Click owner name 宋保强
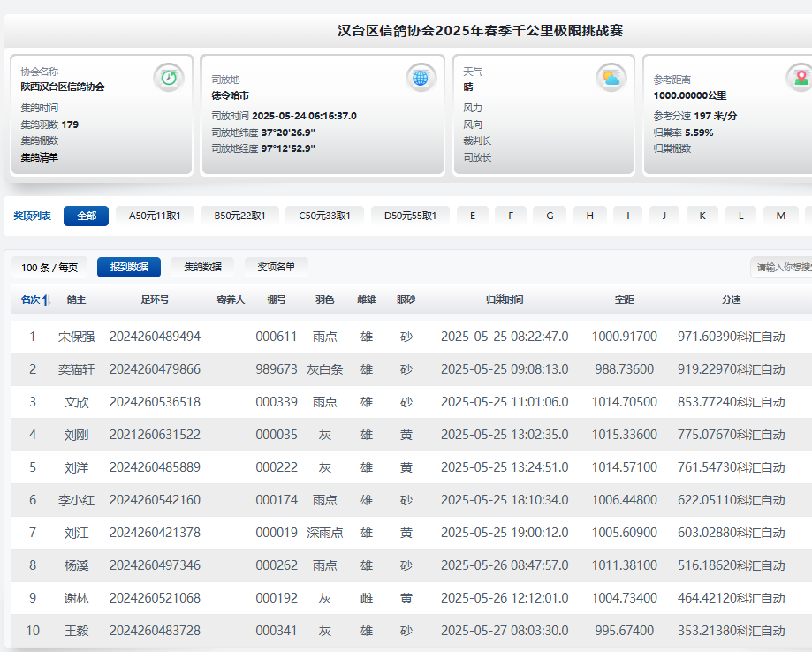Viewport: 812px width, 652px height. click(x=76, y=337)
